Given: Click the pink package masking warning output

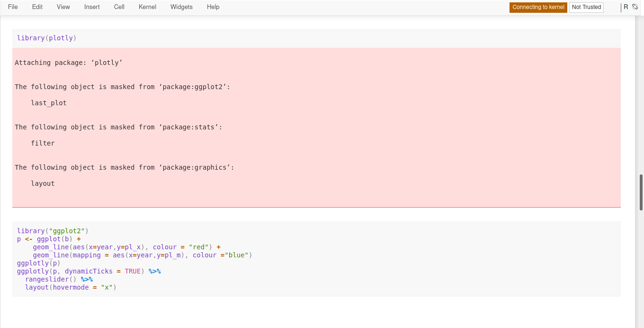Looking at the screenshot, I should (313, 128).
